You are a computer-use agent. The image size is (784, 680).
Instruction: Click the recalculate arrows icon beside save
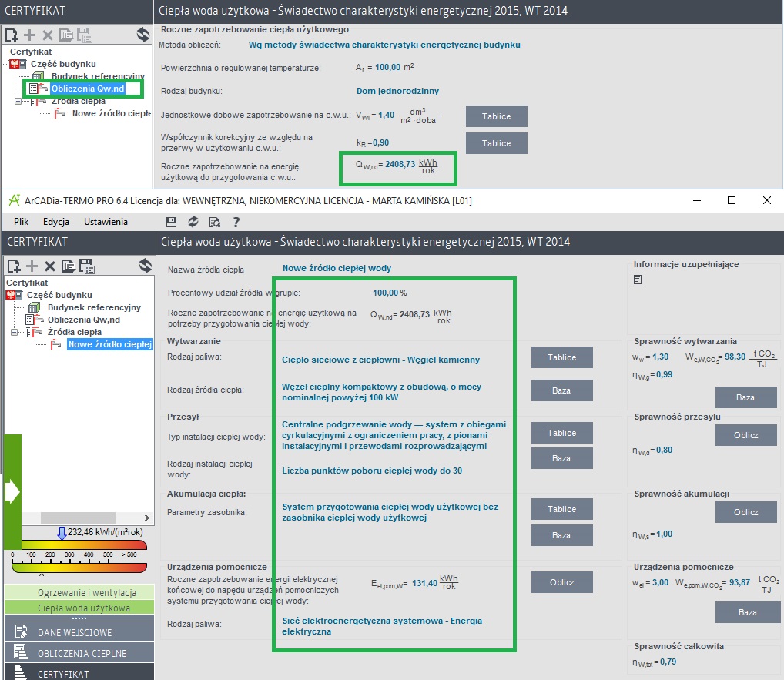[193, 222]
